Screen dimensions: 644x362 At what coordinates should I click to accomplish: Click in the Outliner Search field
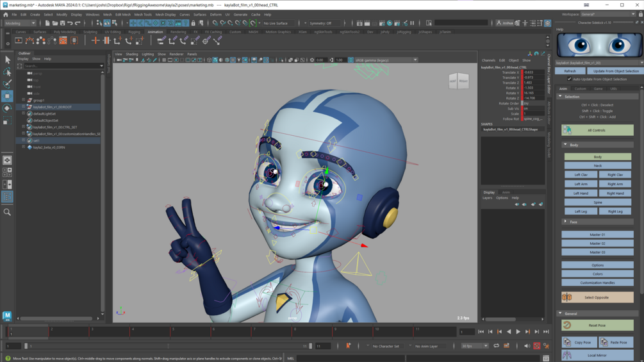[61, 65]
